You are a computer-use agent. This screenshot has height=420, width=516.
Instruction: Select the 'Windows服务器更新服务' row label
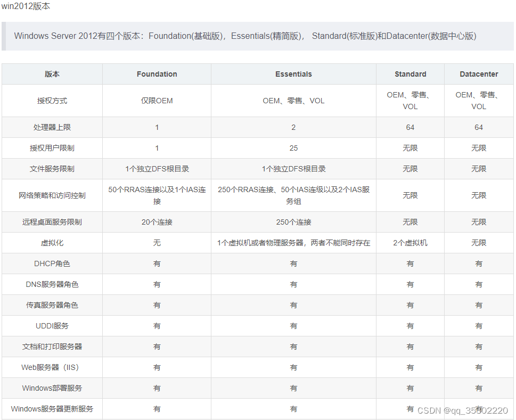[x=52, y=408]
